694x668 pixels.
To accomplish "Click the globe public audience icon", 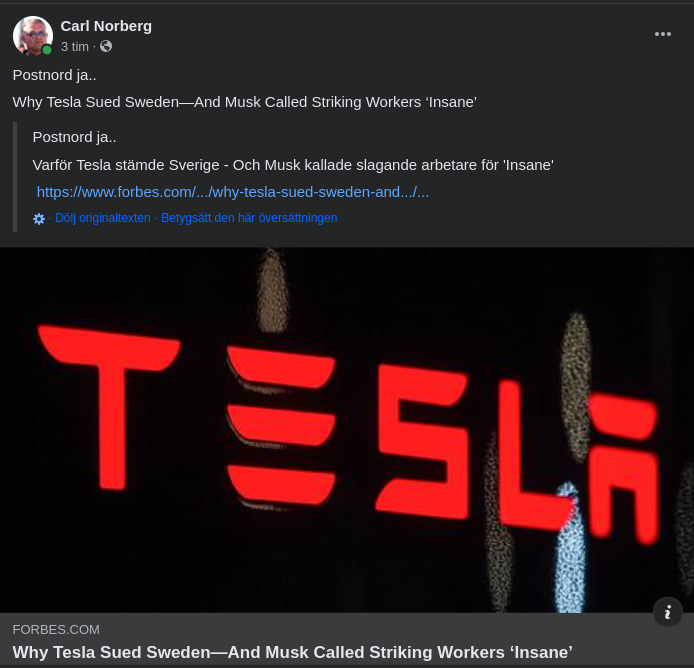I will (106, 46).
